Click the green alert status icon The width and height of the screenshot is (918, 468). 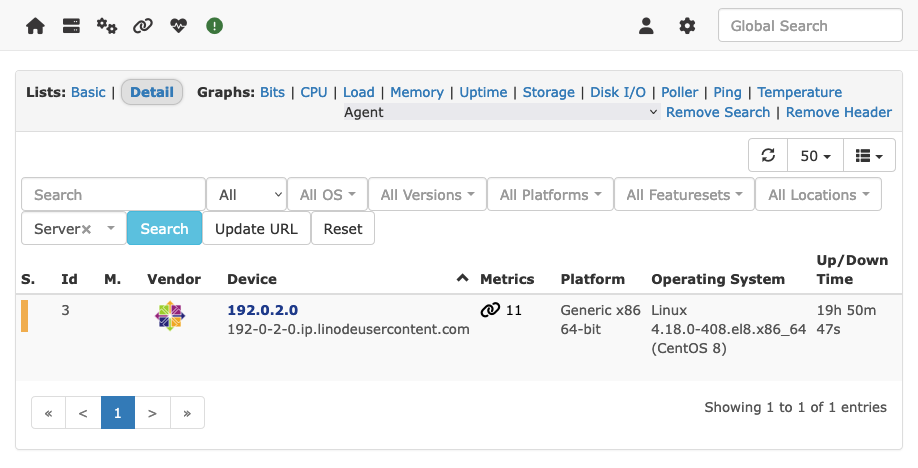(x=214, y=26)
